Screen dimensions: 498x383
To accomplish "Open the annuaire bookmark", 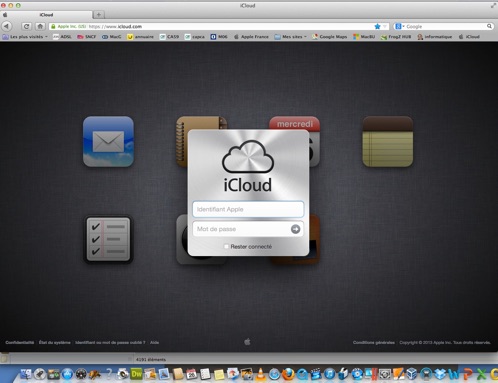I will [140, 37].
